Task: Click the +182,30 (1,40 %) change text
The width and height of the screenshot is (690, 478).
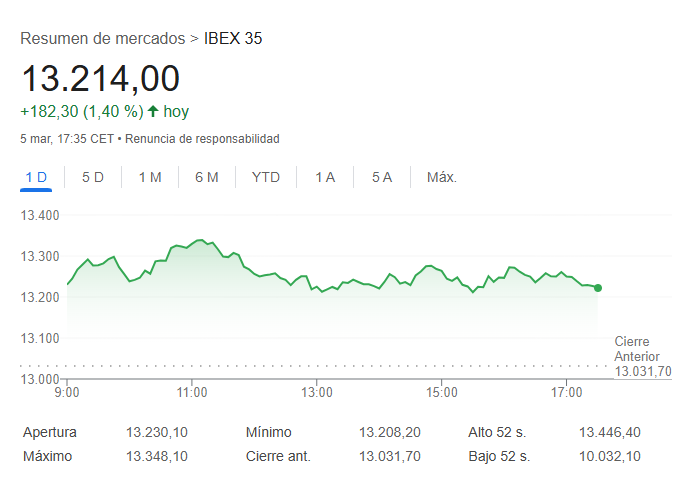Action: (81, 111)
